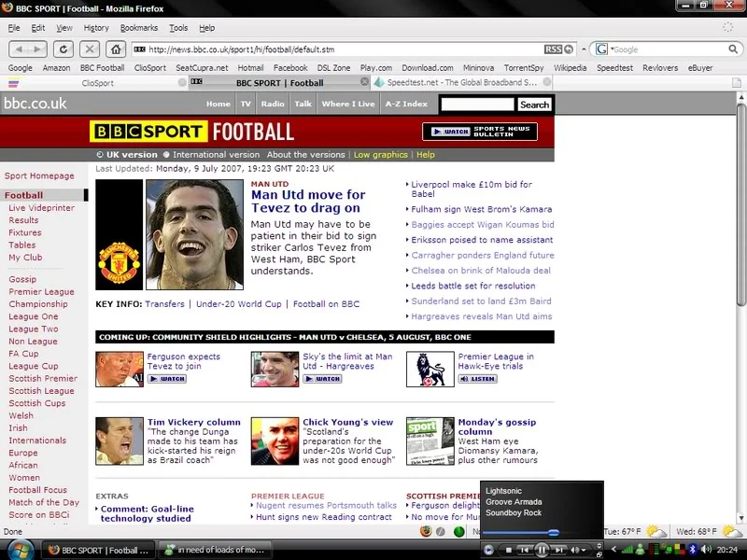Open the History menu

[96, 28]
